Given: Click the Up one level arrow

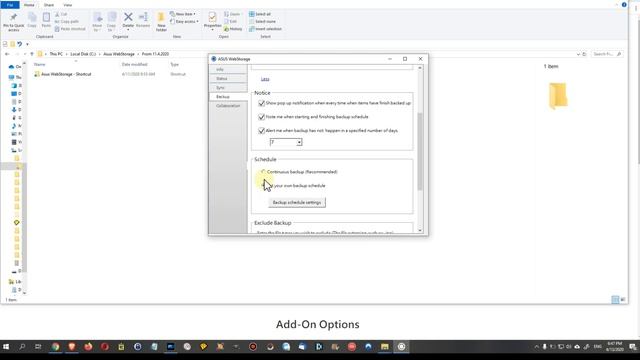Looking at the screenshot, I should pyautogui.click(x=32, y=54).
